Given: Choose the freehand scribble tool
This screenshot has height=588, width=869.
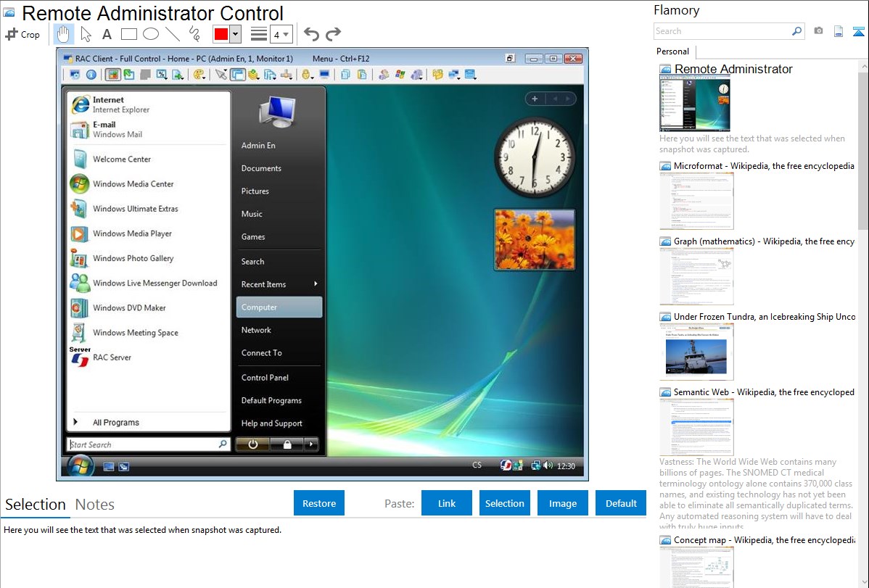Looking at the screenshot, I should tap(194, 34).
